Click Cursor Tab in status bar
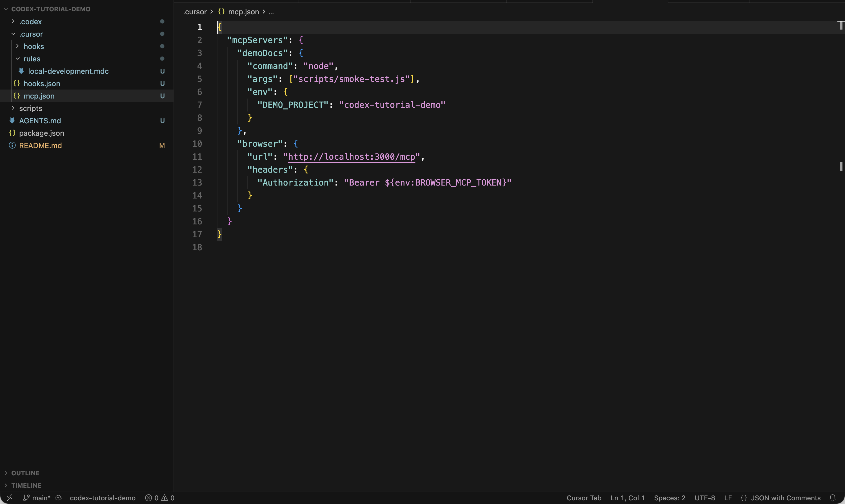Image resolution: width=845 pixels, height=504 pixels. tap(584, 498)
